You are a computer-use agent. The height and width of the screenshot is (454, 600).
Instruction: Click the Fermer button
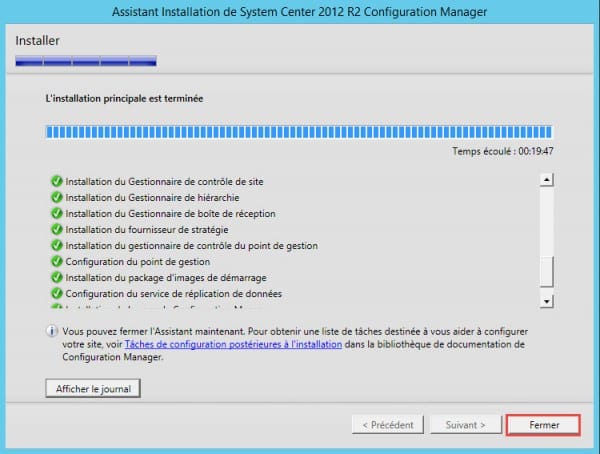[543, 425]
